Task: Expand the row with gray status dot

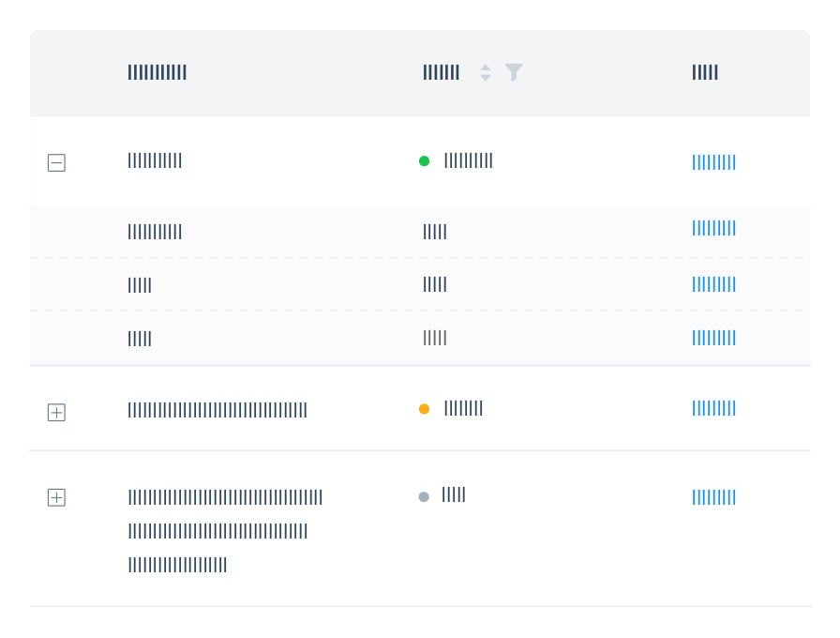Action: point(56,497)
